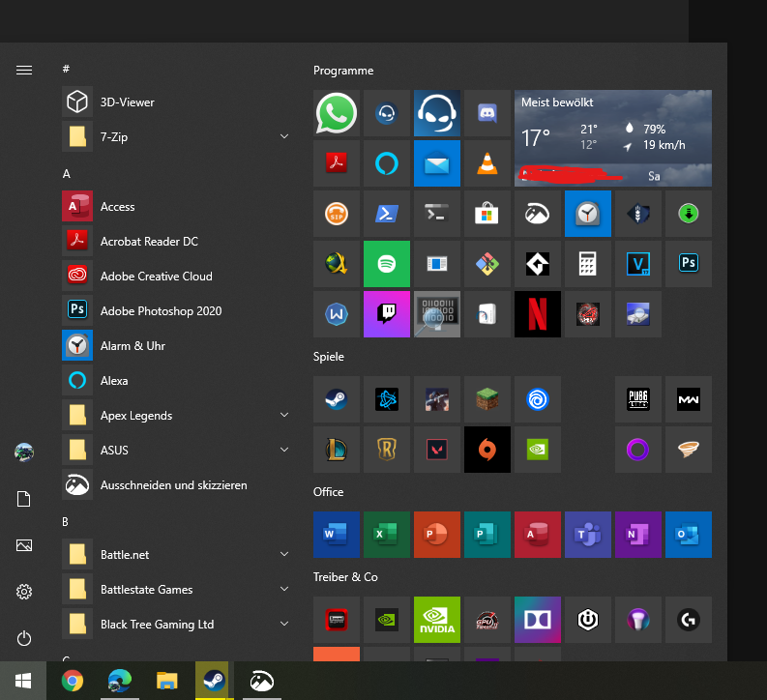Open the Photoshop tile in Programme

(689, 264)
